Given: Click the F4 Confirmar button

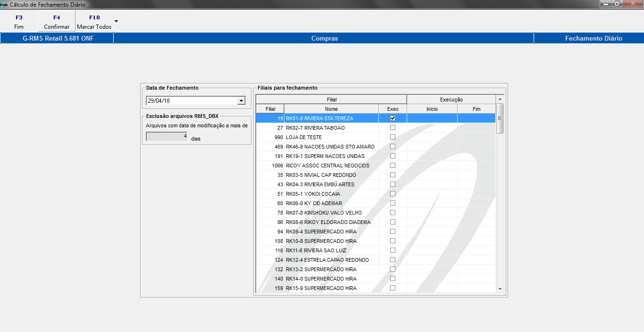Looking at the screenshot, I should click(x=57, y=22).
